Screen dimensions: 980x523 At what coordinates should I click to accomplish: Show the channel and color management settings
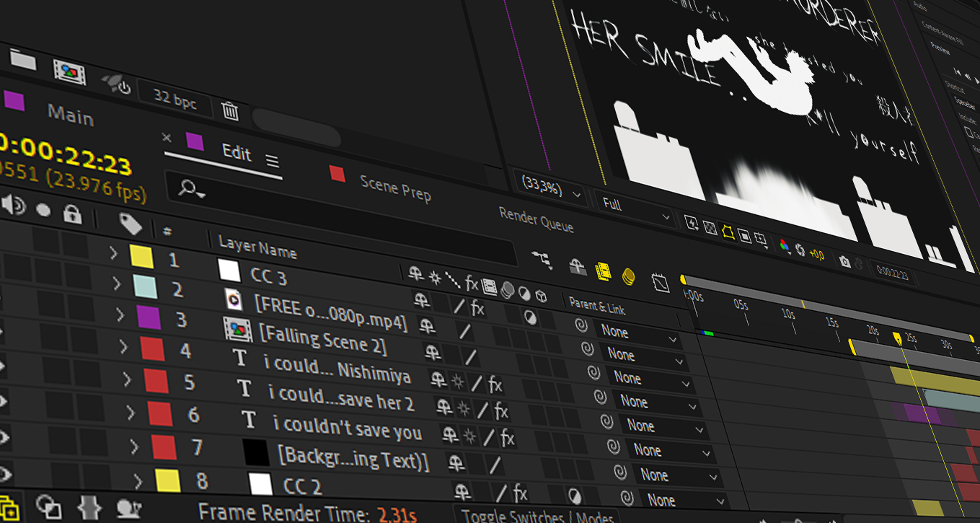(785, 246)
